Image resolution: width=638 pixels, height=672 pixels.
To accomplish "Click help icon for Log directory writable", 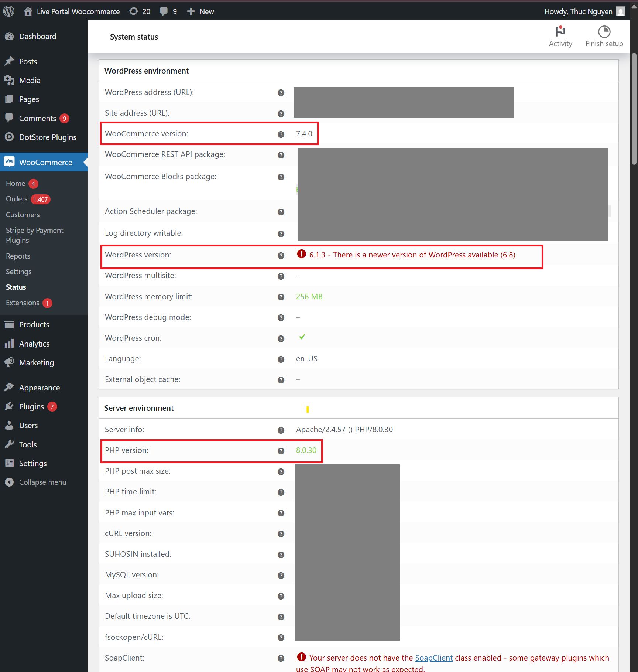I will click(x=281, y=233).
